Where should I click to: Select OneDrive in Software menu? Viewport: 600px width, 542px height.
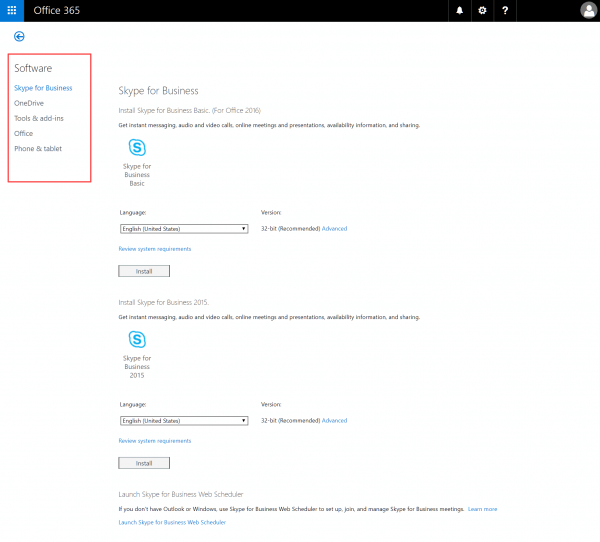(29, 103)
